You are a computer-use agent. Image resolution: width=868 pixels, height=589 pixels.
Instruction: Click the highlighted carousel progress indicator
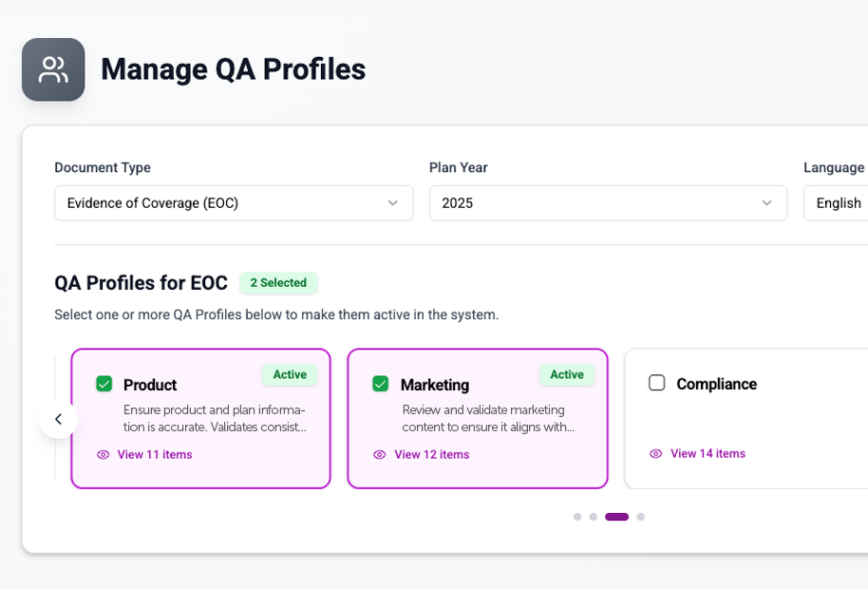coord(618,517)
